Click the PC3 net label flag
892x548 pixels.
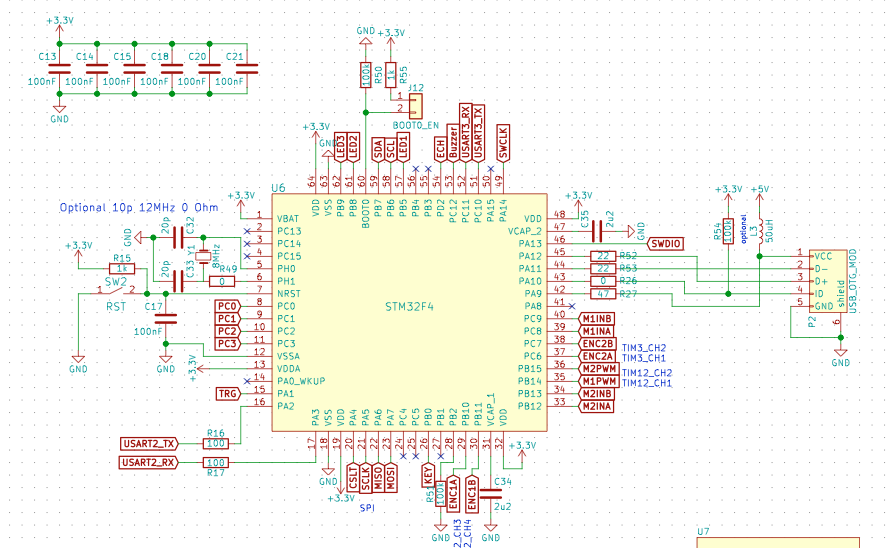click(226, 344)
